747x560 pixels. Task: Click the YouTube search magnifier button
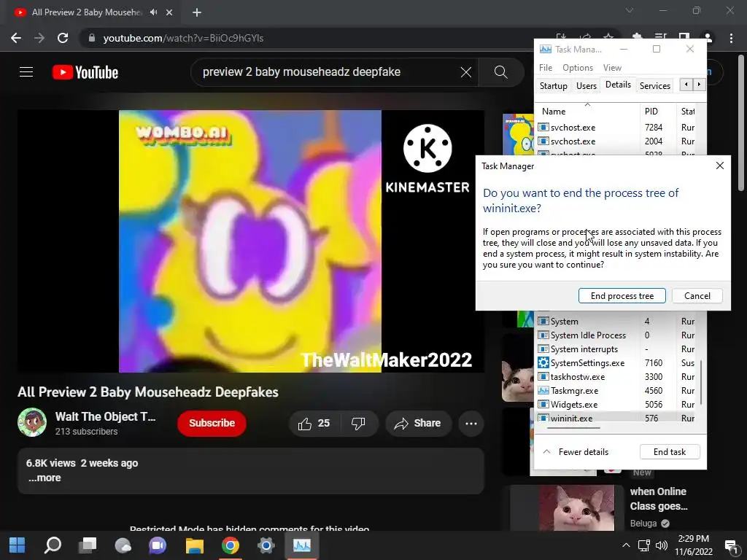pyautogui.click(x=500, y=72)
